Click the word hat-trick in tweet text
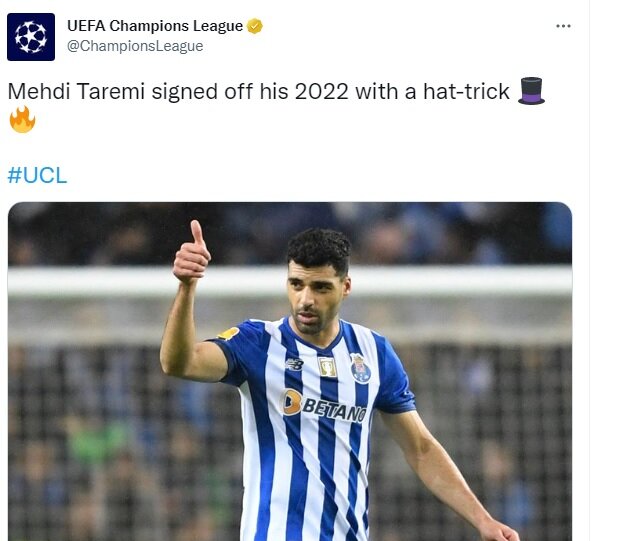Screen dimensions: 622x541 (466, 92)
